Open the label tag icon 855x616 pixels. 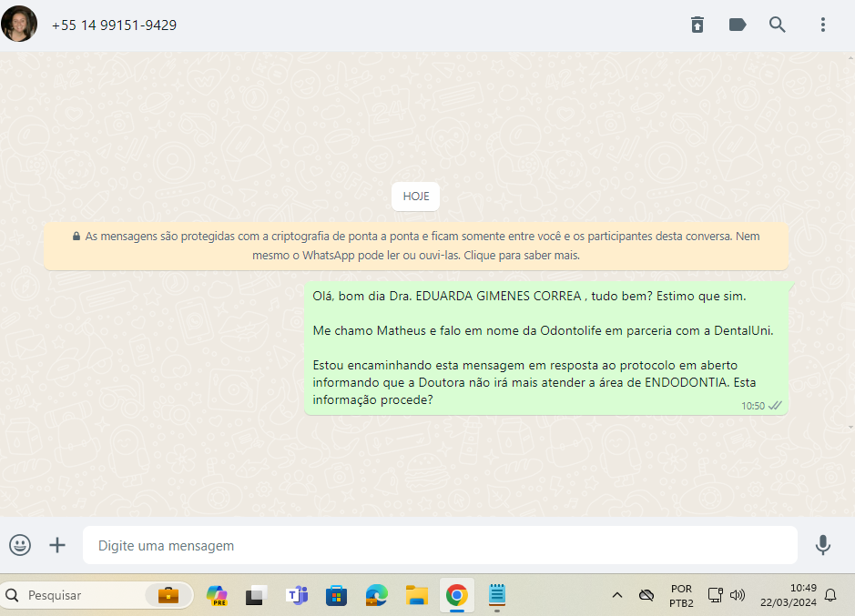click(738, 25)
